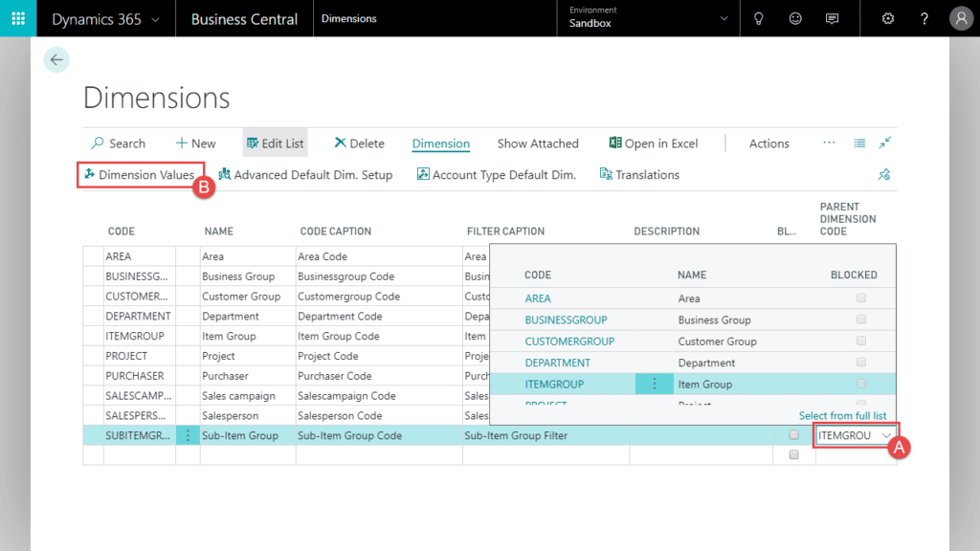Open the Environment Sandbox dropdown
Image resolution: width=980 pixels, height=551 pixels.
tap(648, 18)
